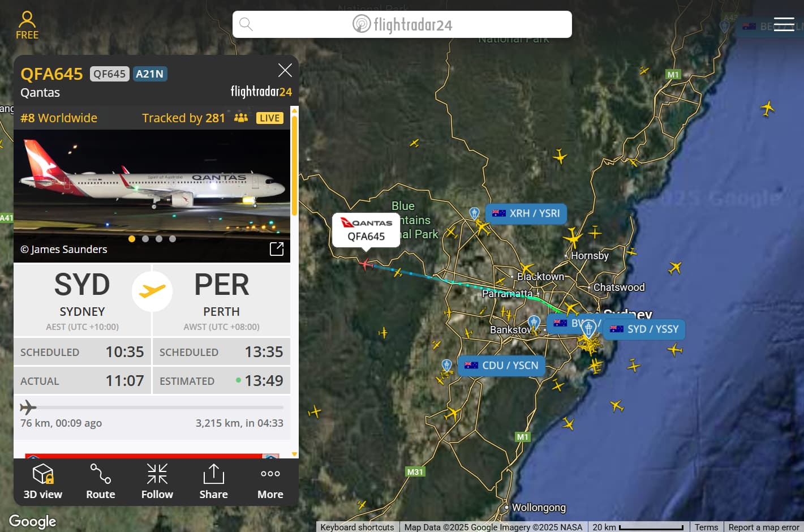
Task: Open the hamburger menu at top right
Action: click(x=784, y=24)
